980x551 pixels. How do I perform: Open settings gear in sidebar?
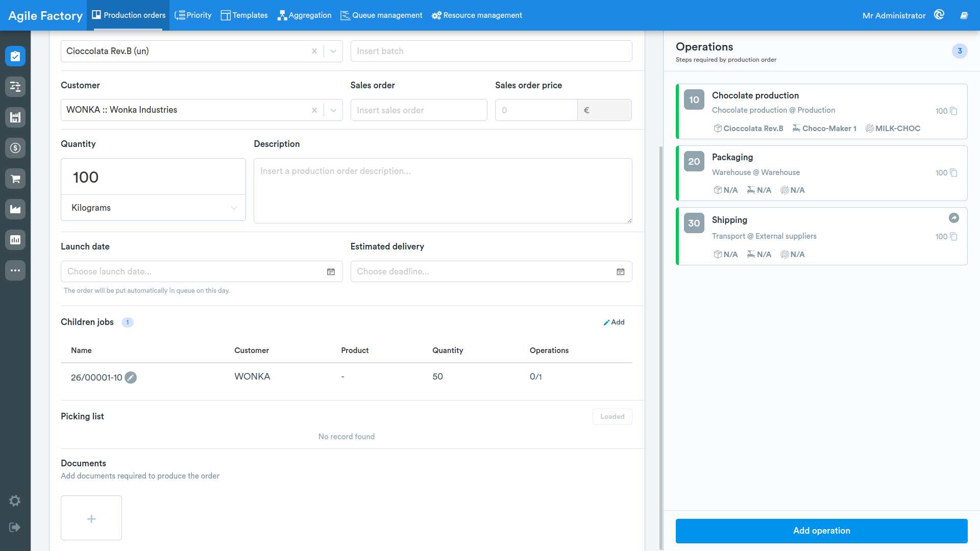click(15, 500)
